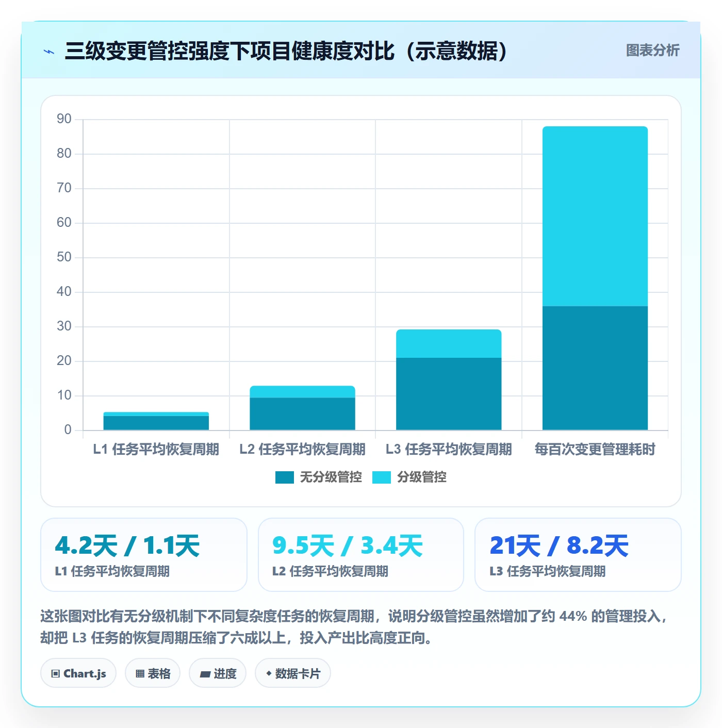Click the summary paragraph mentioning 44%
Screen dimensions: 722x728
coord(355,627)
